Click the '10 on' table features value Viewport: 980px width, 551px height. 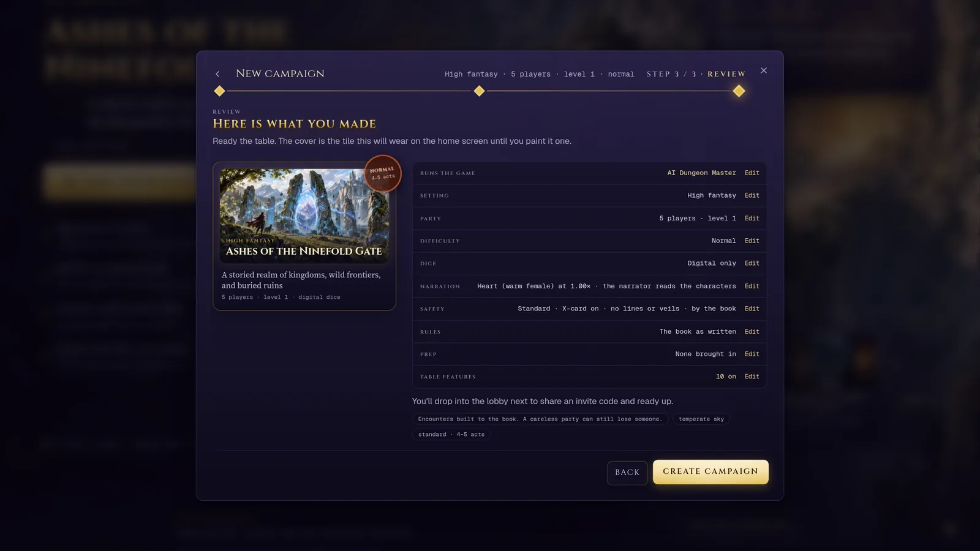726,377
